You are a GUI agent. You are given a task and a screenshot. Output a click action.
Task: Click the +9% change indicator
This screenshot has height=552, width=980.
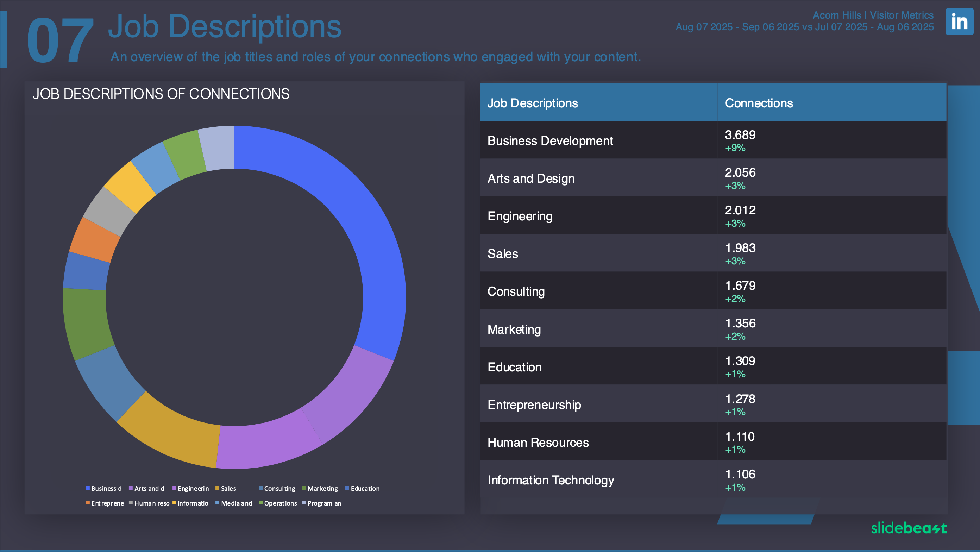click(735, 148)
